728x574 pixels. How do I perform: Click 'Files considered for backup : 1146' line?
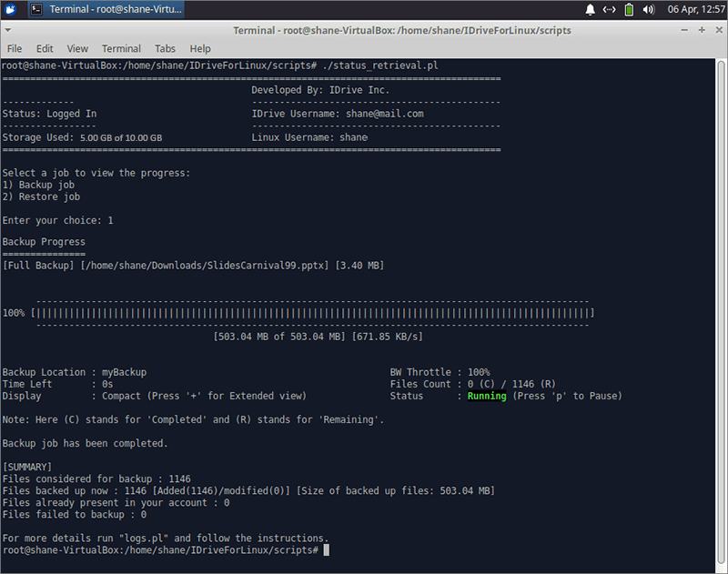coord(96,478)
